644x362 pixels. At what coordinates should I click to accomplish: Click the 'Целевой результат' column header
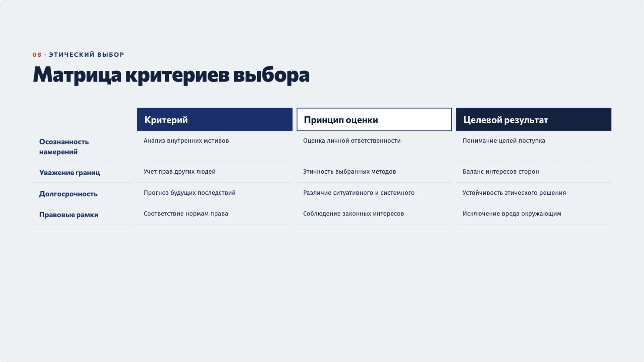coord(534,119)
